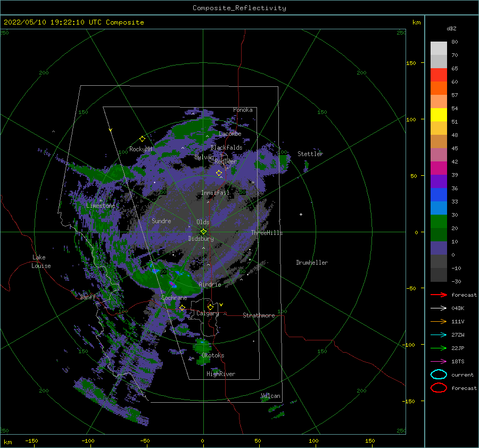The width and height of the screenshot is (479, 448).
Task: Click the Drumheller city label
Action: click(312, 263)
